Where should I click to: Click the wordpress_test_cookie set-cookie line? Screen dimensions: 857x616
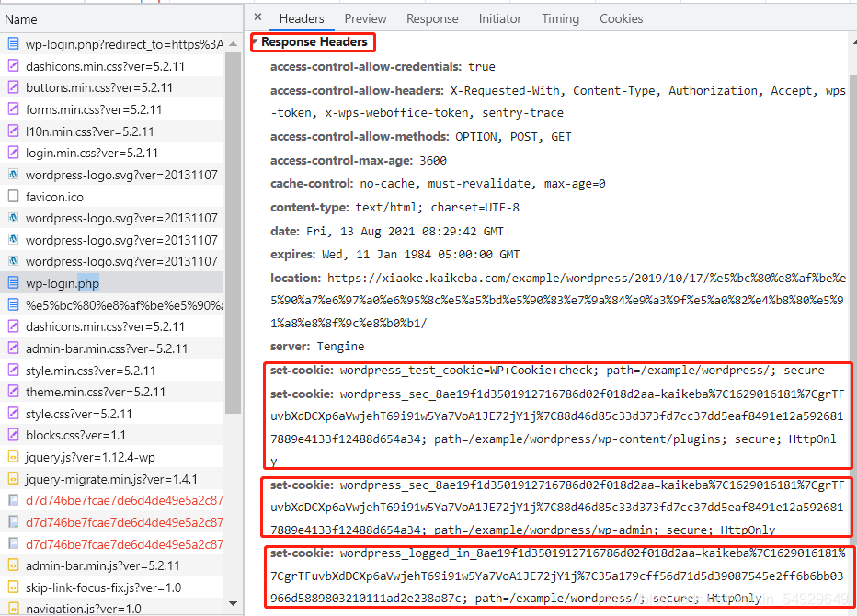click(x=547, y=371)
